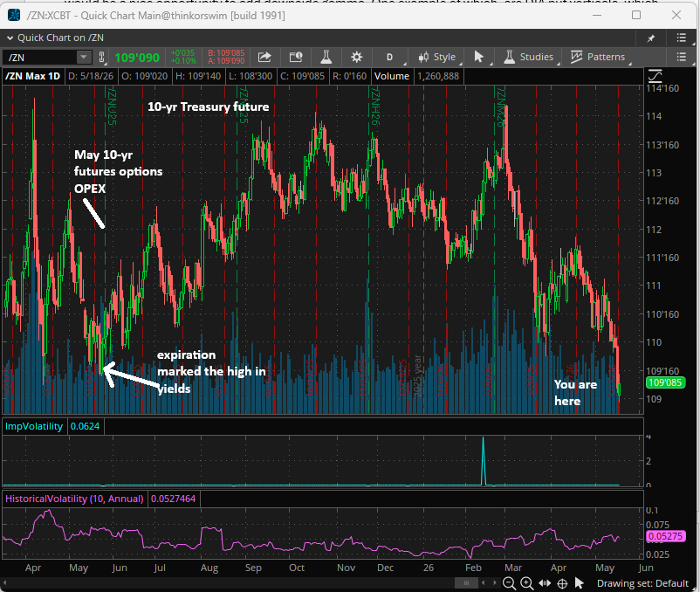Screen dimensions: 700x592
Task: Click the C: 109'085 close value
Action: coord(302,76)
